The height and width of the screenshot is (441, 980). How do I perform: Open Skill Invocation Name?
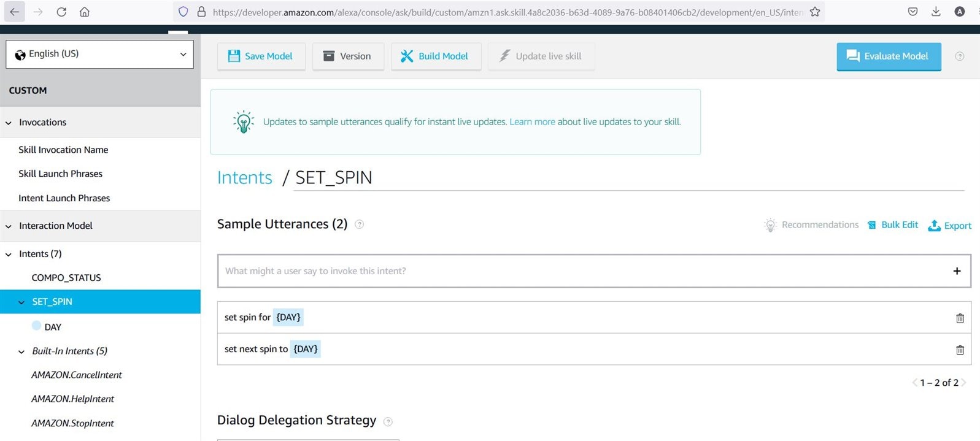(x=63, y=150)
